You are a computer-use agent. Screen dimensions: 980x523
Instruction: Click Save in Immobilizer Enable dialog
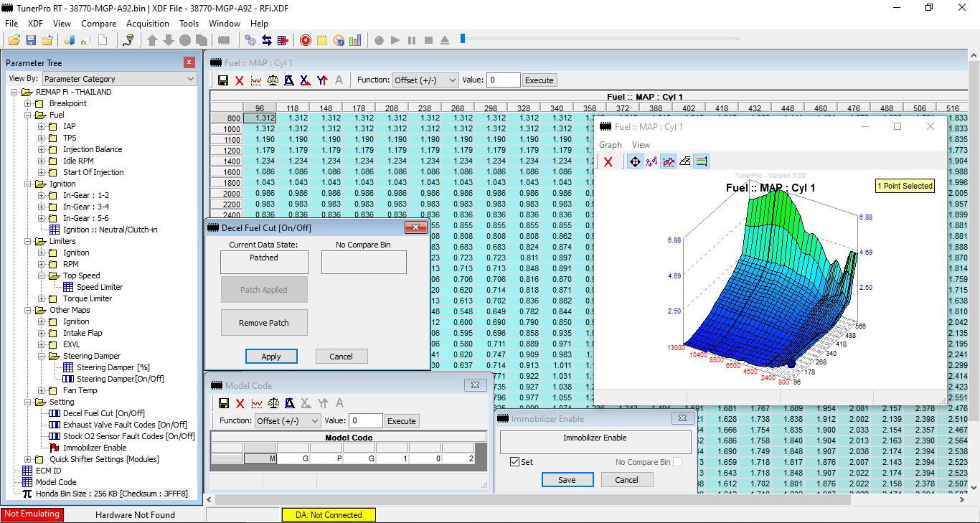(567, 480)
